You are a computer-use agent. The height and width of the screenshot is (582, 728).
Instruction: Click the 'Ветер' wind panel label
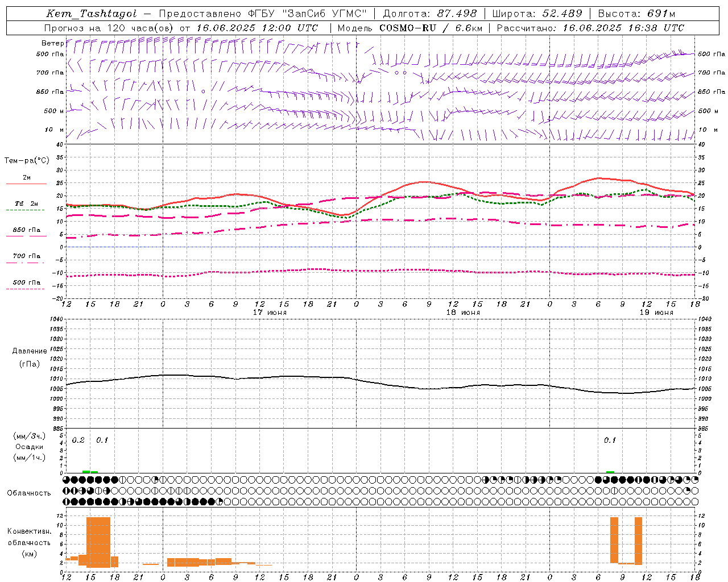point(52,43)
